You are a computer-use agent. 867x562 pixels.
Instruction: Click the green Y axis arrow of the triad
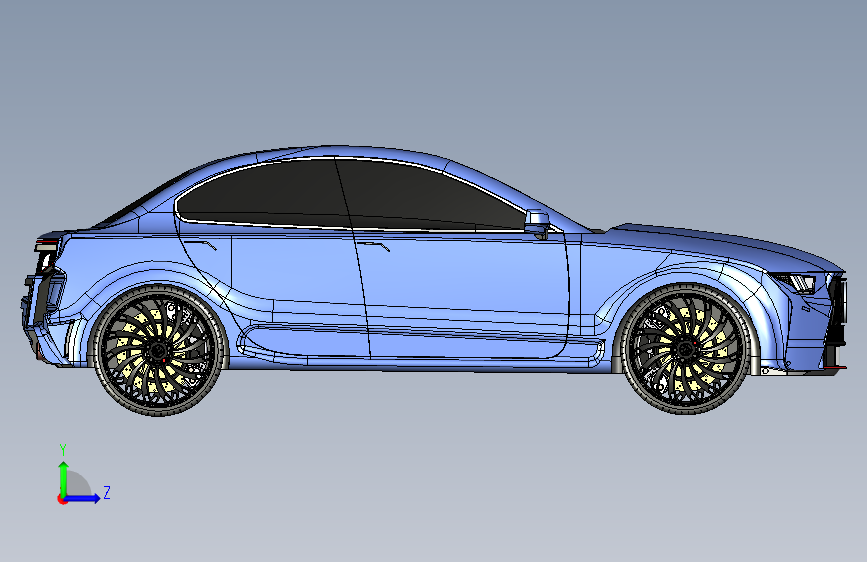pos(64,478)
